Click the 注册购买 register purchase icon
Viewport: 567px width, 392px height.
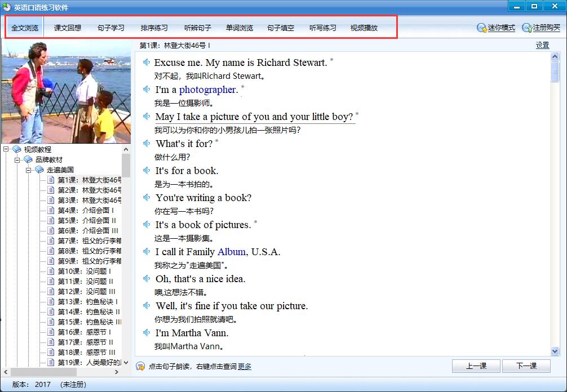[527, 28]
